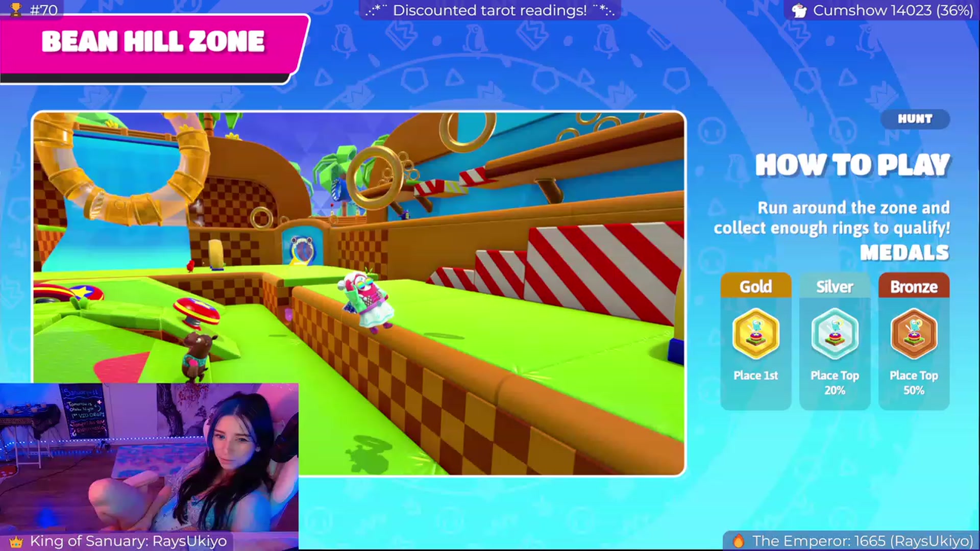980x551 pixels.
Task: Click the pink bean character in preview
Action: tap(369, 302)
